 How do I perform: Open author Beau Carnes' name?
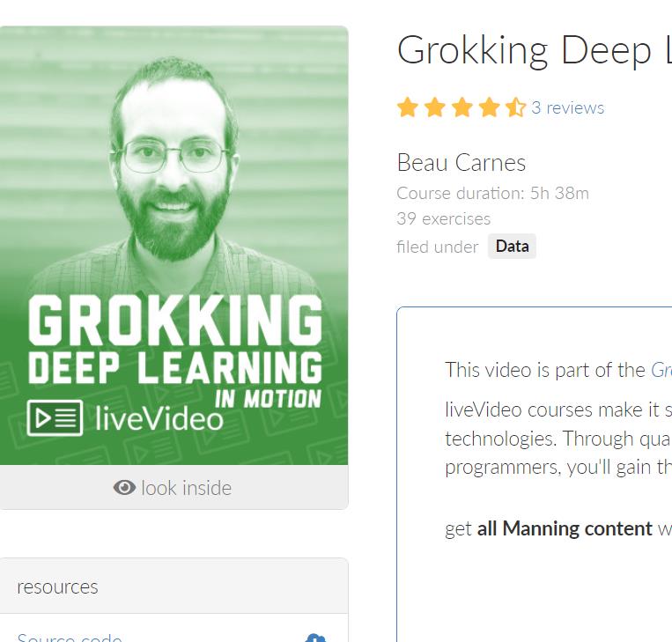pyautogui.click(x=462, y=163)
